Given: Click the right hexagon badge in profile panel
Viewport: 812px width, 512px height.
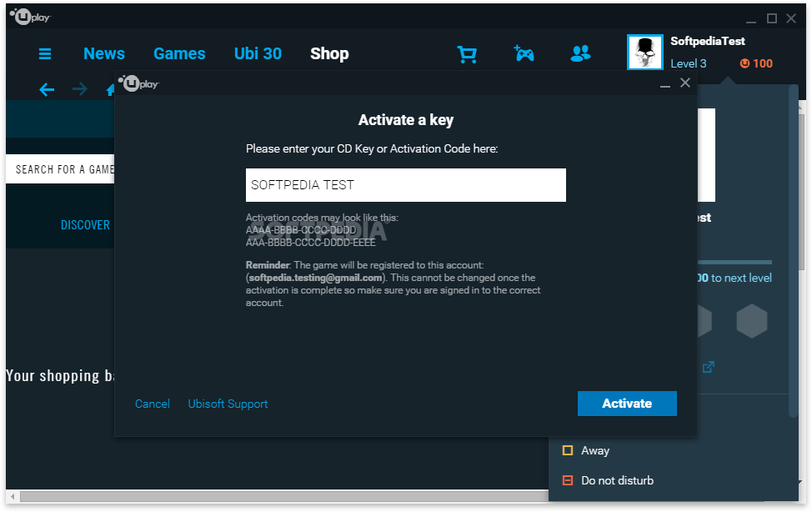Looking at the screenshot, I should pyautogui.click(x=751, y=321).
